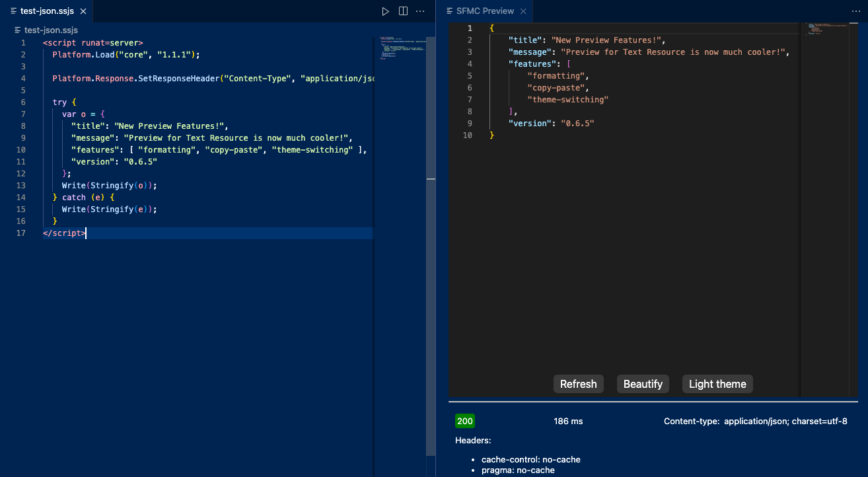Click "formatting" in preview output
Image resolution: width=868 pixels, height=477 pixels.
[558, 76]
